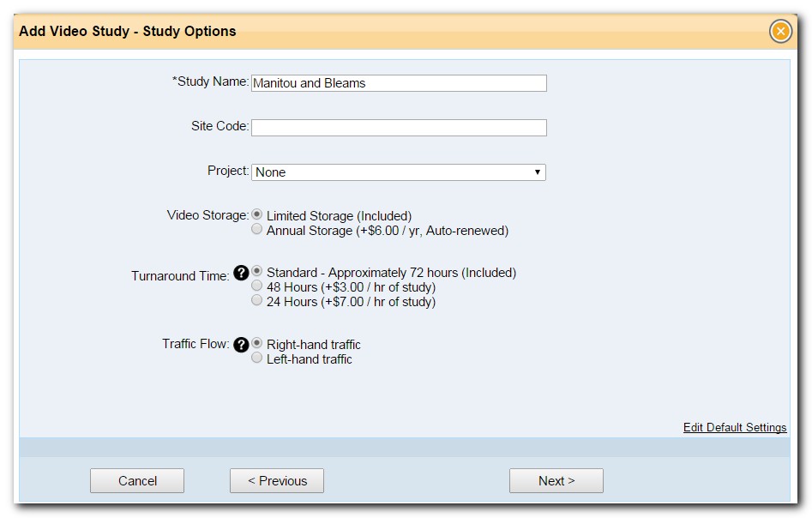Click the Study Name input field
The height and width of the screenshot is (518, 812).
click(397, 82)
